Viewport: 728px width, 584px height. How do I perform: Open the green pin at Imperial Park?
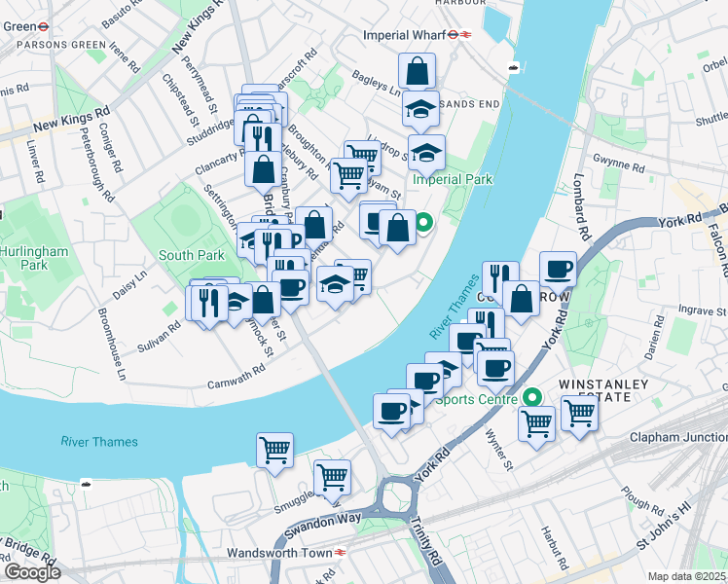tap(423, 223)
